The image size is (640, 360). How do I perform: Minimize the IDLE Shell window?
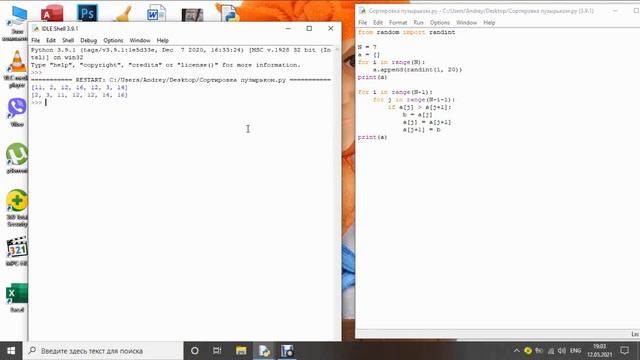288,28
